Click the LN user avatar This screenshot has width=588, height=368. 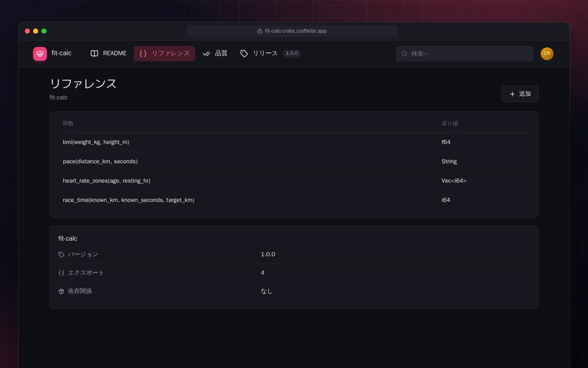[547, 54]
